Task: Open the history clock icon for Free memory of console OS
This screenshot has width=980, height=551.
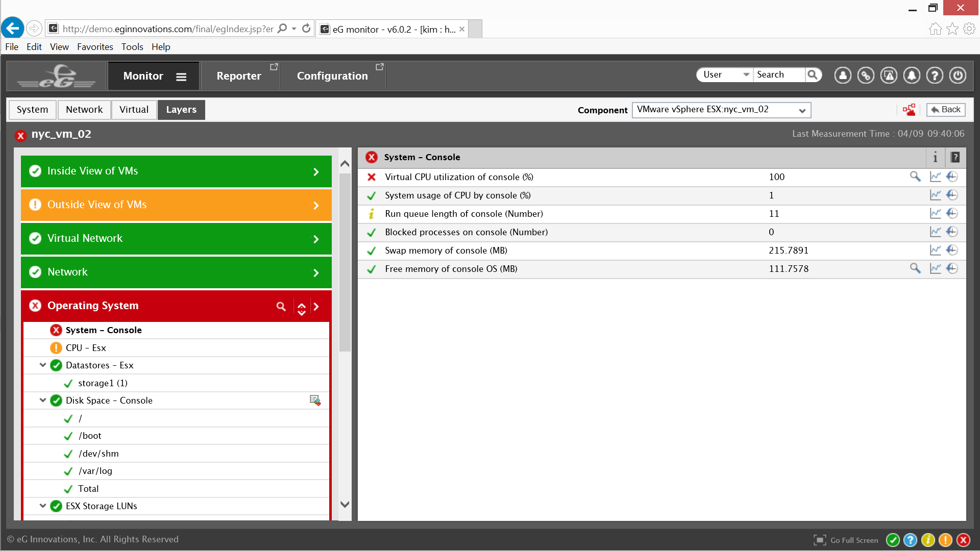Action: [952, 268]
